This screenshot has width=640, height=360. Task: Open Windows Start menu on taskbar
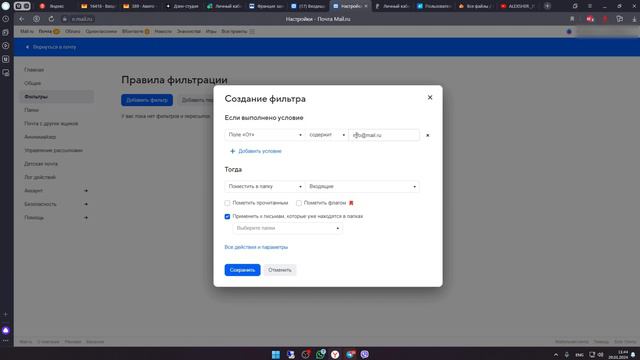[x=276, y=354]
